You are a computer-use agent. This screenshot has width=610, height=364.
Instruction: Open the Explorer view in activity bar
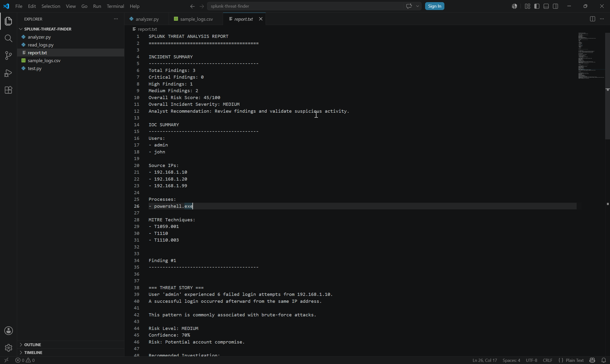(x=8, y=21)
